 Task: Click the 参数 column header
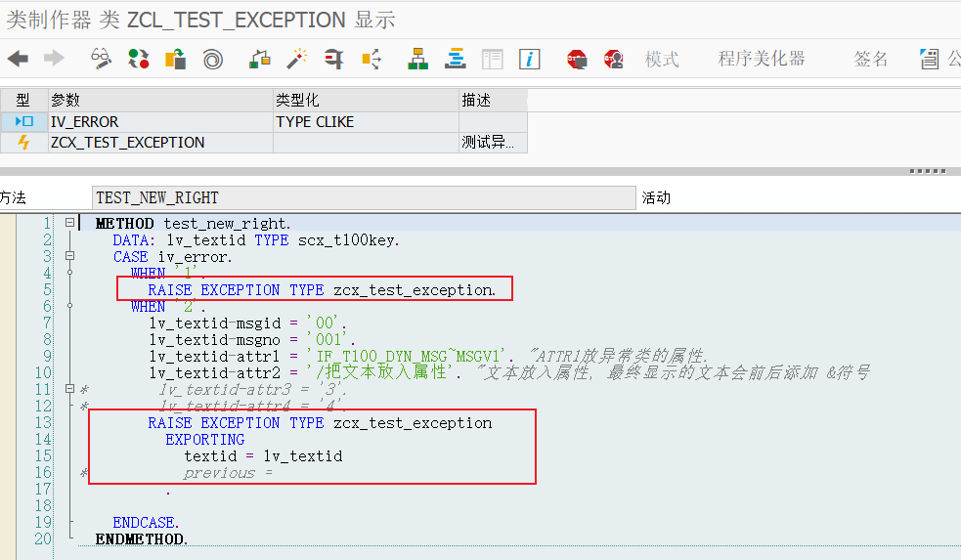click(160, 100)
